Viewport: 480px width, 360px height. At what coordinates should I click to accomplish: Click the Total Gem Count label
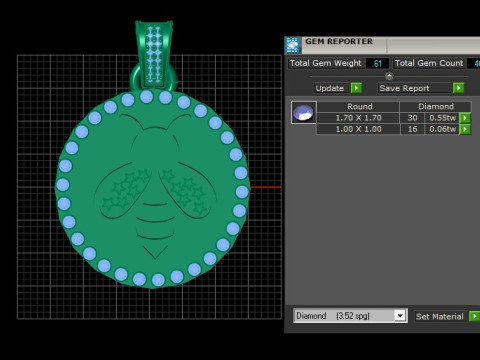tap(429, 63)
